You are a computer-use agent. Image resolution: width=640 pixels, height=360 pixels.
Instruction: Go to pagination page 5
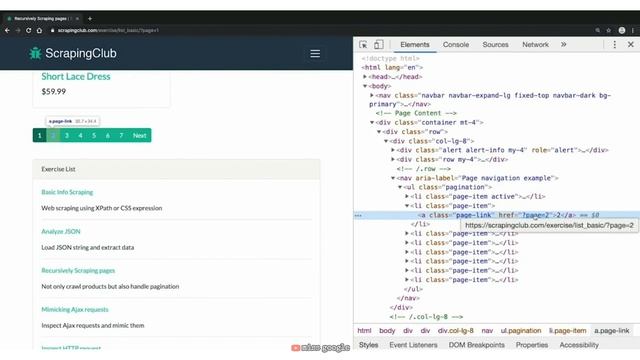click(94, 136)
